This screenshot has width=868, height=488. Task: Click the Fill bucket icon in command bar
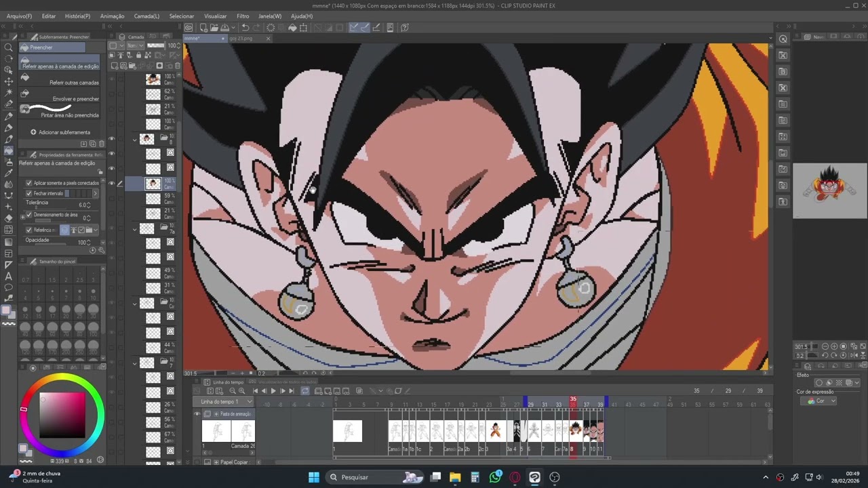tap(292, 28)
